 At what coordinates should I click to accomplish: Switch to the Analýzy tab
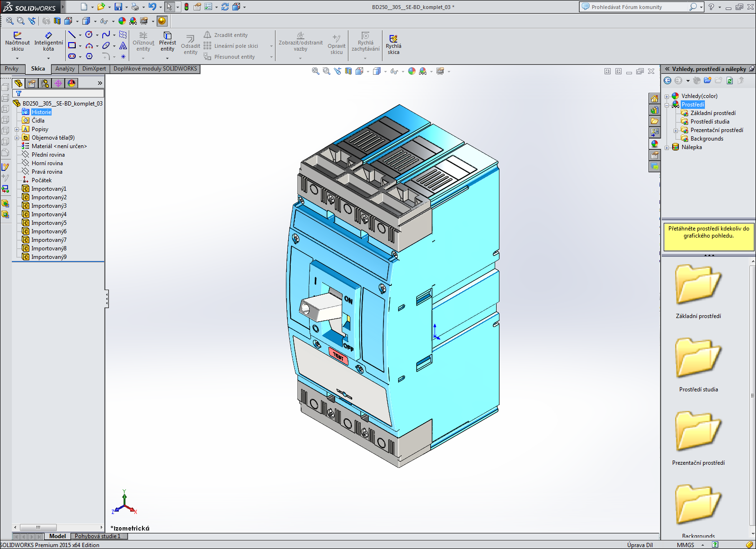[x=65, y=69]
